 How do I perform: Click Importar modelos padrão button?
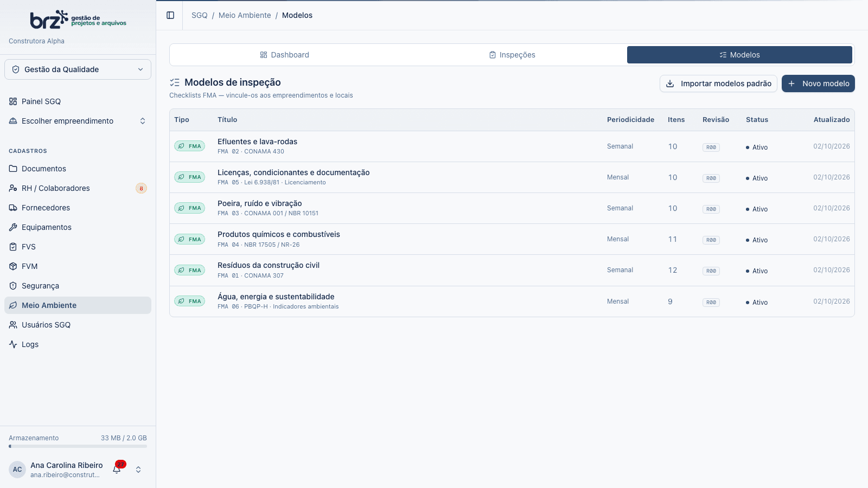pyautogui.click(x=718, y=84)
